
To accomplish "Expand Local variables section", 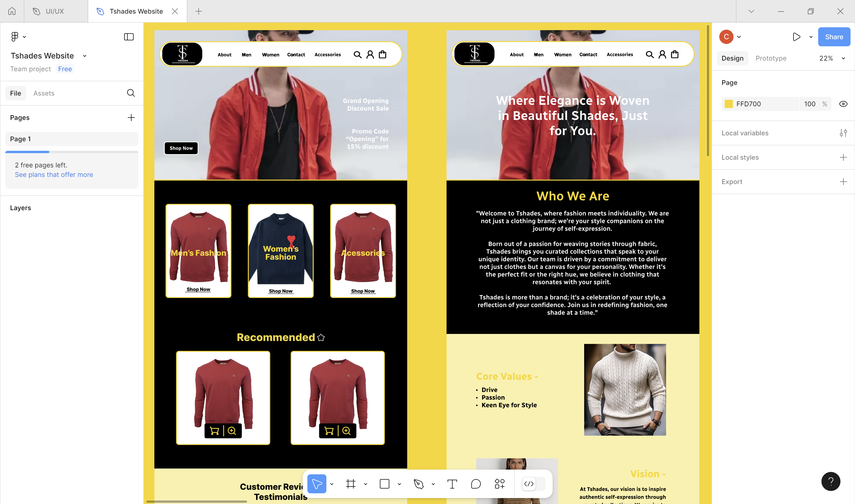I will click(843, 133).
